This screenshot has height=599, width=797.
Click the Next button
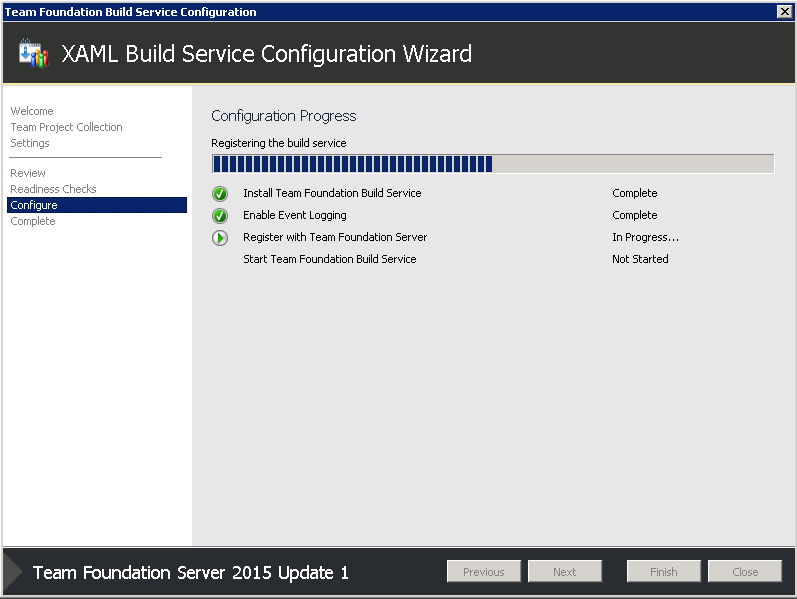(x=564, y=572)
